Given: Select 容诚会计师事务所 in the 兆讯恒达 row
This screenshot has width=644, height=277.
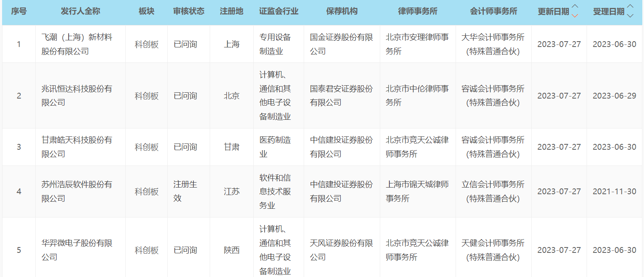Looking at the screenshot, I should click(x=493, y=96).
